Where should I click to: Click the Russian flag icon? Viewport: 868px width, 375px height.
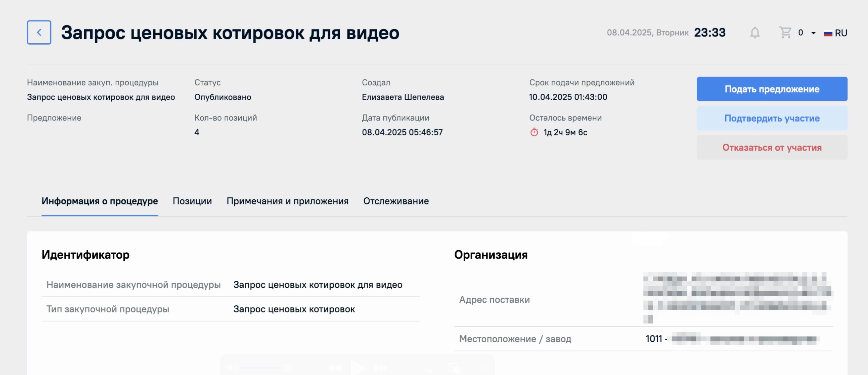tap(828, 33)
